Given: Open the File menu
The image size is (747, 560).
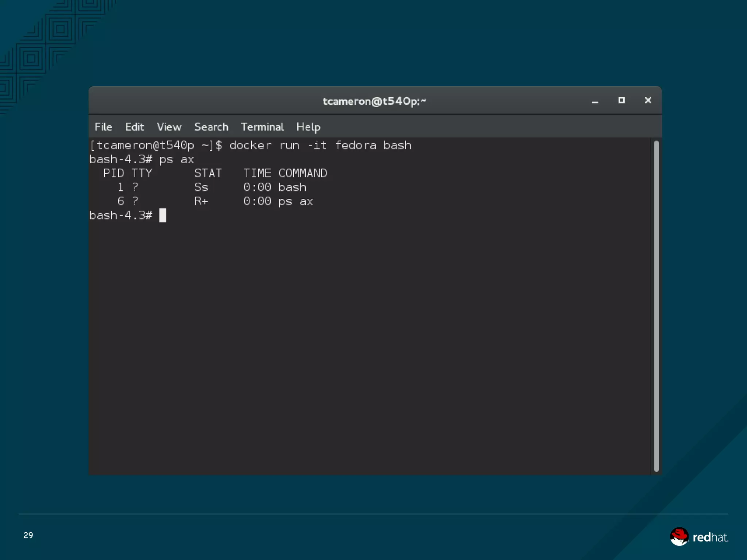Looking at the screenshot, I should click(103, 127).
